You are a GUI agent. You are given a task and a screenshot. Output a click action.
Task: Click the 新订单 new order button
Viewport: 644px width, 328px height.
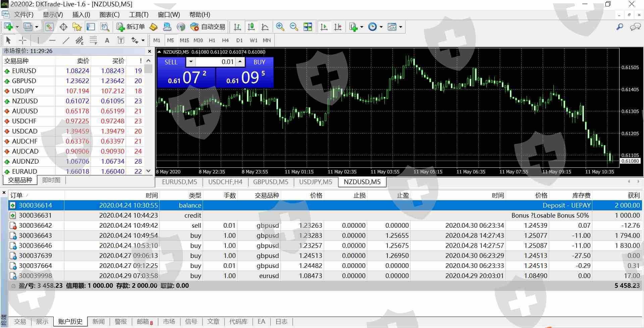click(131, 27)
